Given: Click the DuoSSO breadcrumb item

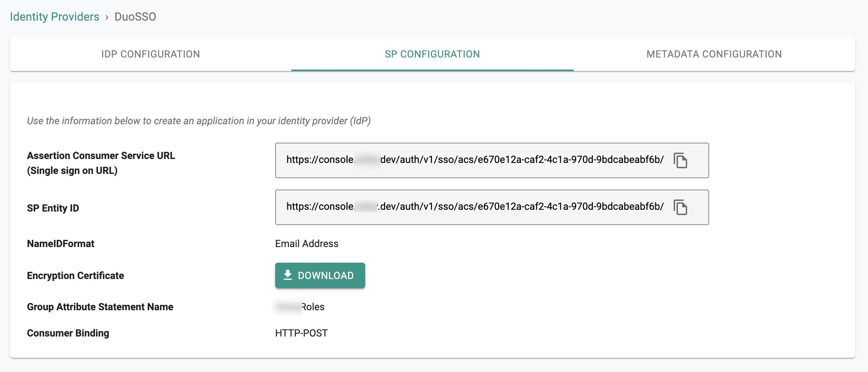Looking at the screenshot, I should pyautogui.click(x=135, y=17).
